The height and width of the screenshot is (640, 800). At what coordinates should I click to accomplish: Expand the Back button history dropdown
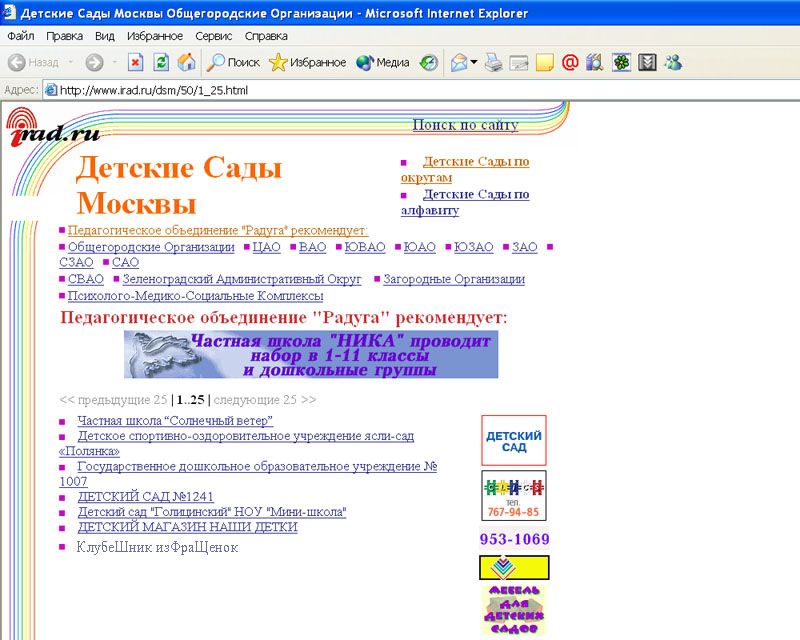pos(70,62)
